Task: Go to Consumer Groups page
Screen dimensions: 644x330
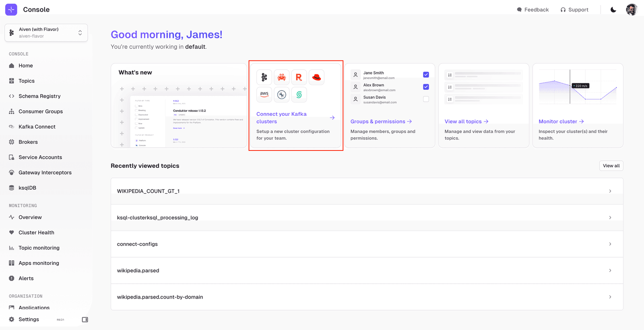Action: click(x=40, y=111)
